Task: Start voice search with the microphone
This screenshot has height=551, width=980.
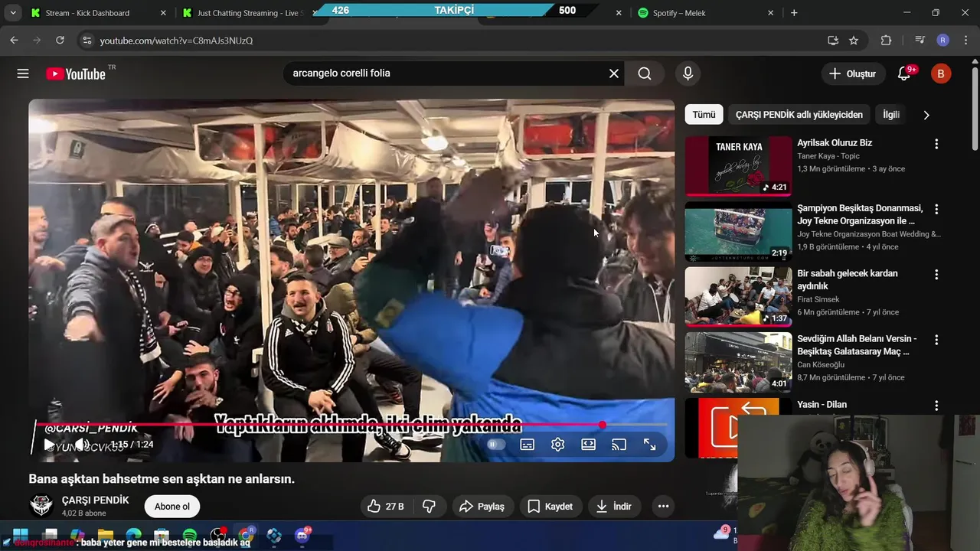Action: tap(688, 73)
